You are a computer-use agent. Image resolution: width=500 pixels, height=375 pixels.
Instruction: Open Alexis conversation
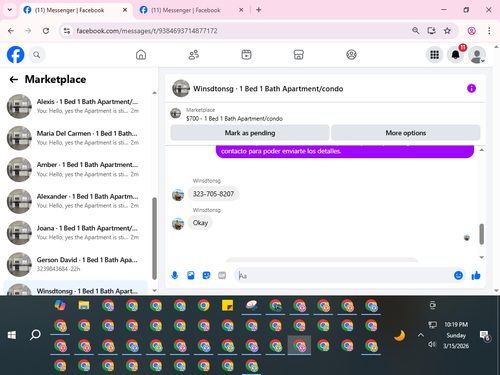pyautogui.click(x=75, y=106)
